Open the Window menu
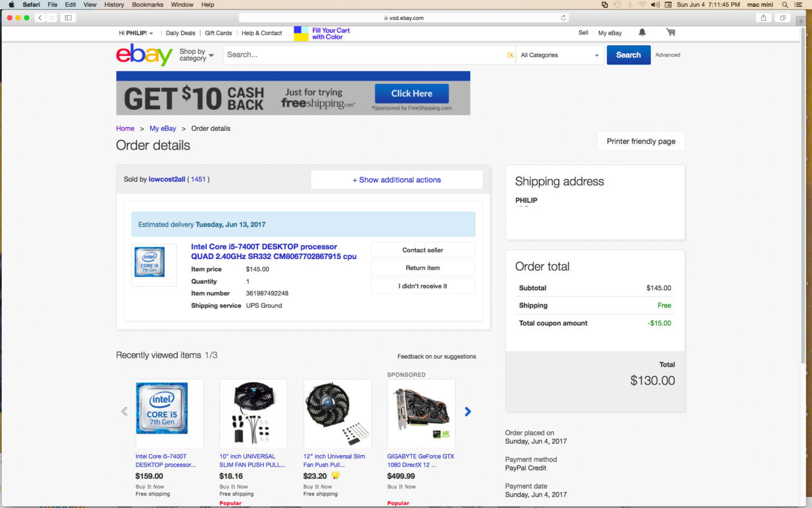812x508 pixels. click(x=182, y=4)
